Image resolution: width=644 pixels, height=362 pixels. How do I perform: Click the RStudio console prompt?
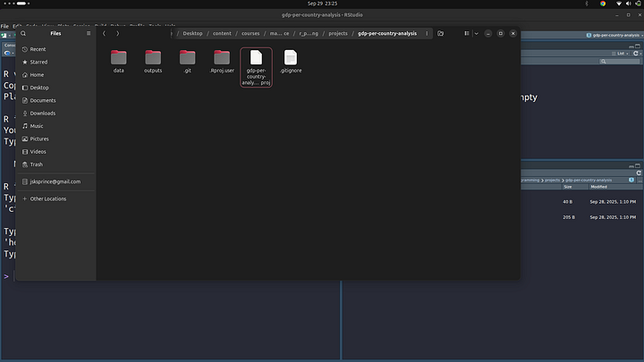(6, 276)
